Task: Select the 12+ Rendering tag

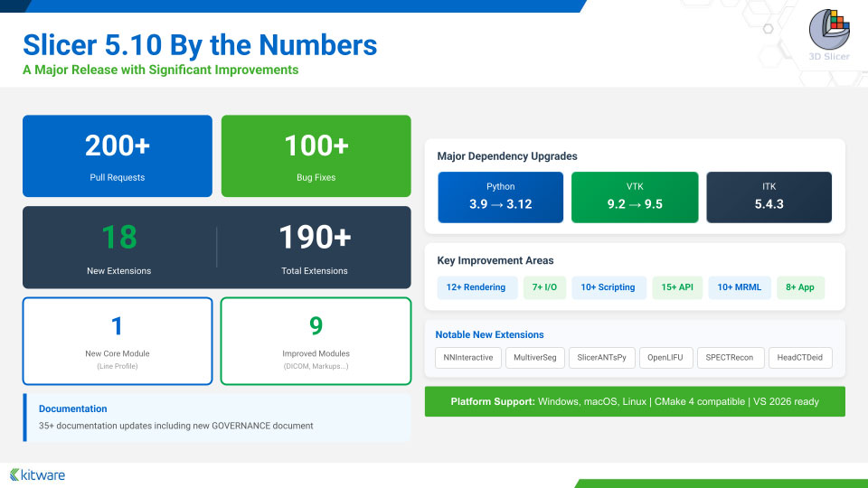Action: pyautogui.click(x=476, y=287)
